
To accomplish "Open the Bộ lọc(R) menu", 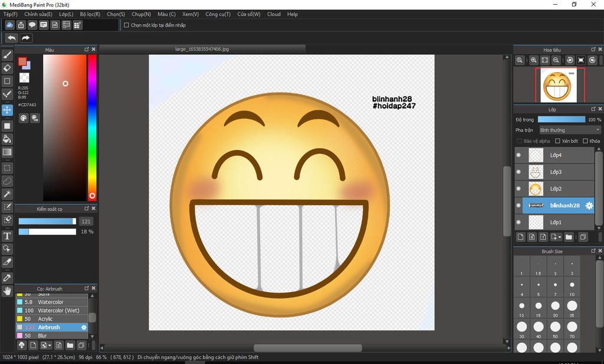I will pyautogui.click(x=90, y=14).
